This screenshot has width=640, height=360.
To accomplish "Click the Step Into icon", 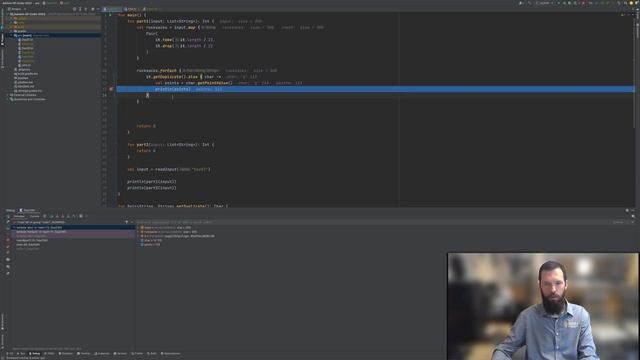I will pos(57,216).
